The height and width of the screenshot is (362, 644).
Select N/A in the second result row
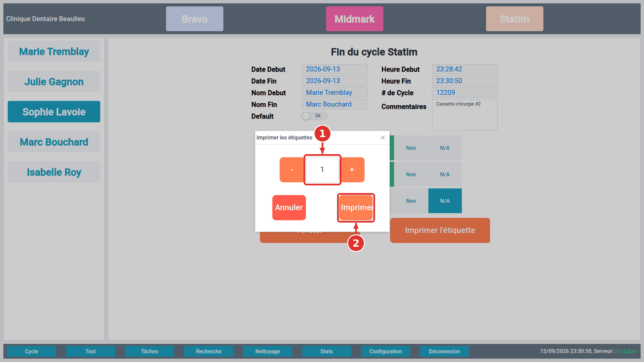[445, 174]
